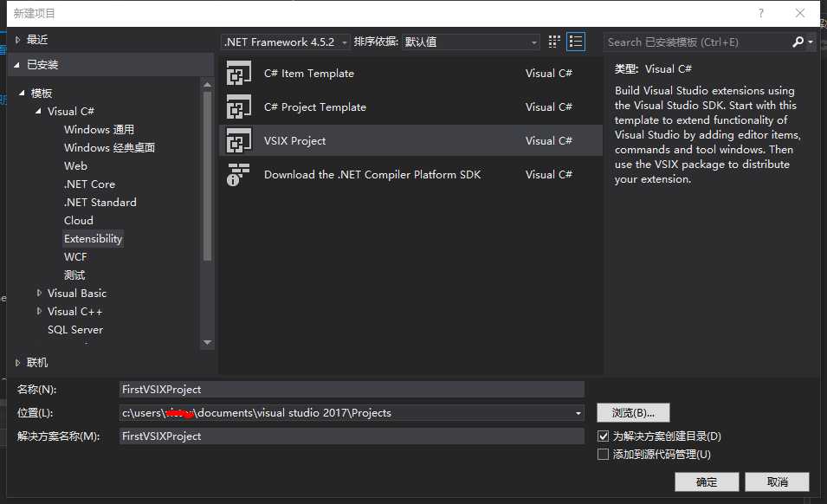Click the project name input field
This screenshot has width=827, height=504.
tap(352, 390)
